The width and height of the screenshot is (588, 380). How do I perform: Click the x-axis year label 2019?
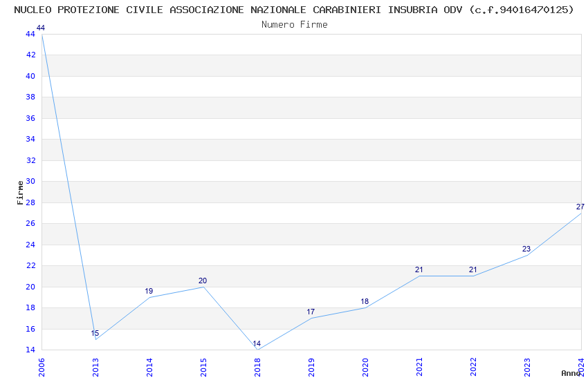[311, 368]
